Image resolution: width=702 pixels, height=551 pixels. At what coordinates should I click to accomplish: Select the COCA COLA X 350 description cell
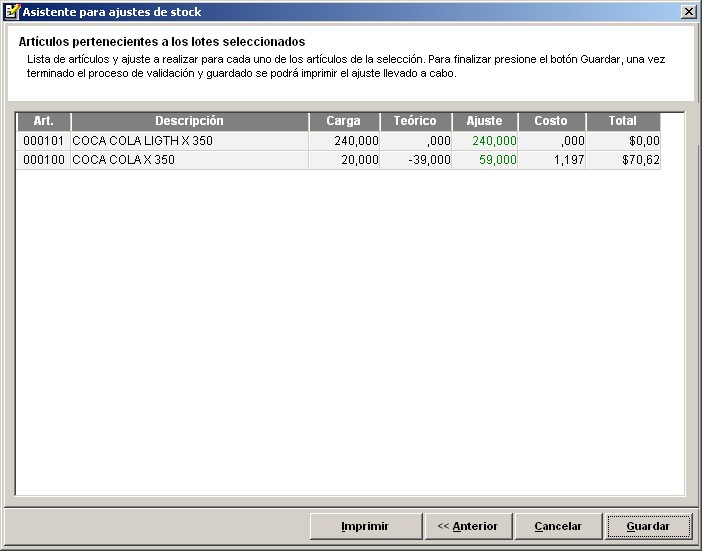(x=190, y=160)
